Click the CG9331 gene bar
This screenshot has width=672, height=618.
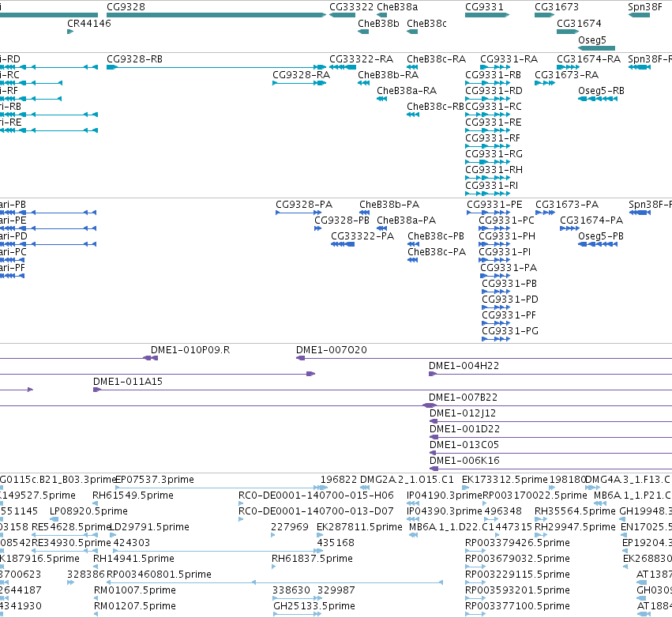[487, 15]
